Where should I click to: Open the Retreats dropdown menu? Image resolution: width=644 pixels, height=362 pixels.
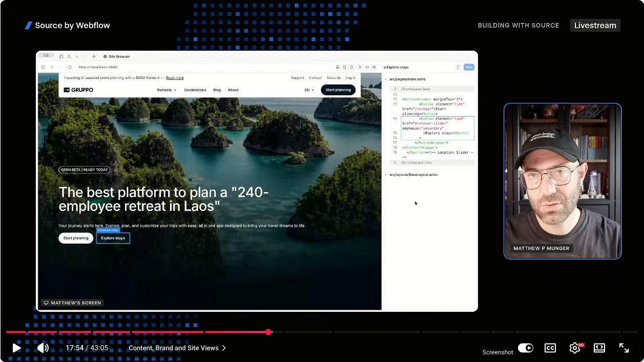point(167,90)
